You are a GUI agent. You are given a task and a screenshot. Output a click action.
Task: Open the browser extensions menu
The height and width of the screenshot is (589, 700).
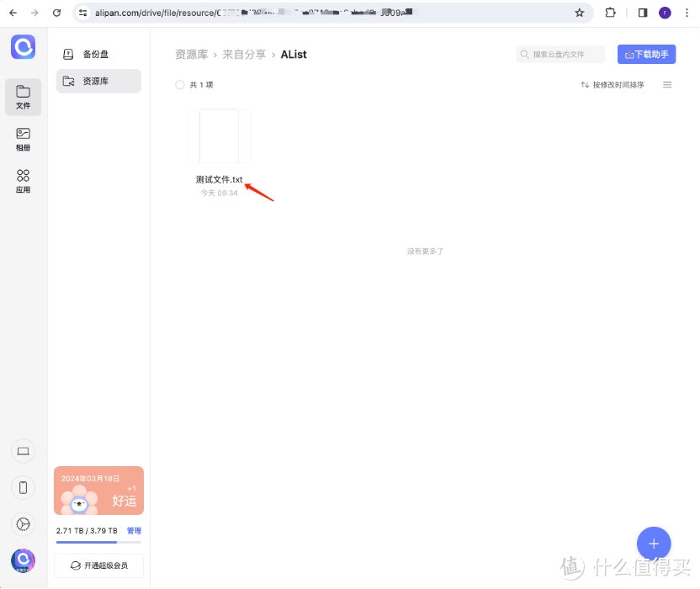tap(610, 13)
